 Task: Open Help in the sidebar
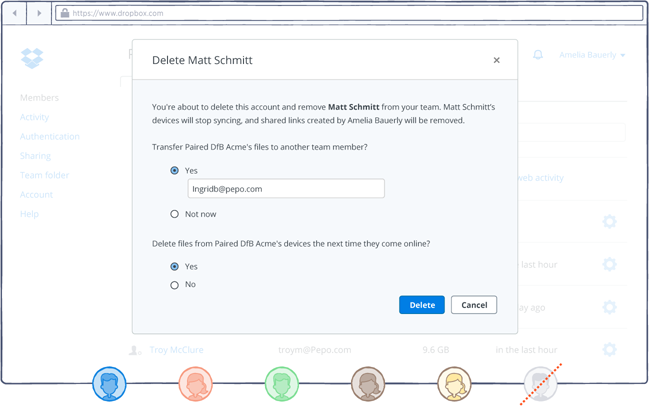(x=29, y=214)
